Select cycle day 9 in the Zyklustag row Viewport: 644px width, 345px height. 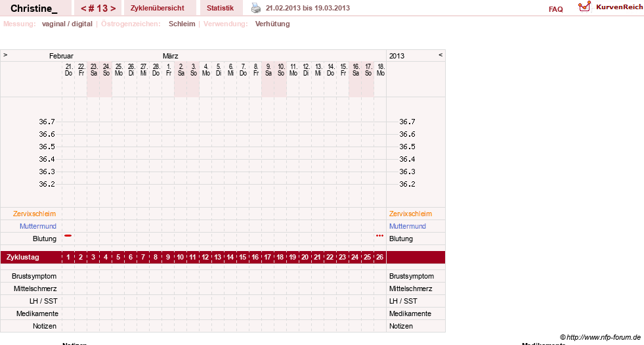point(168,257)
